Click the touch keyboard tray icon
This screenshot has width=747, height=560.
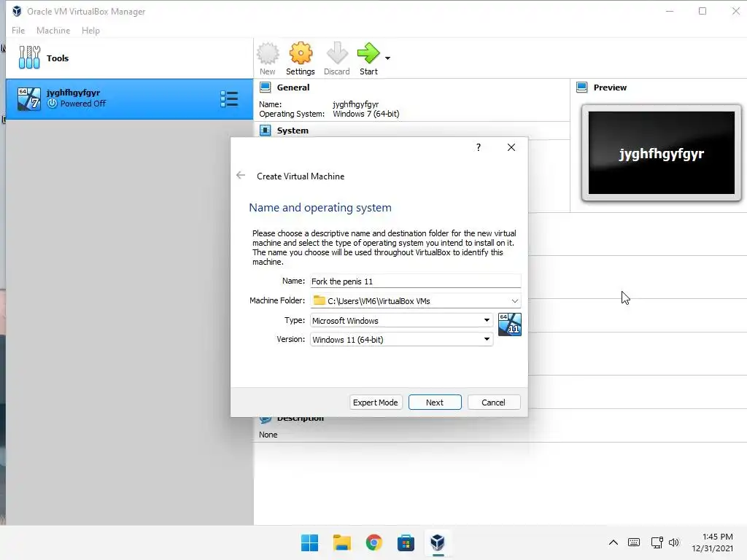coord(634,542)
